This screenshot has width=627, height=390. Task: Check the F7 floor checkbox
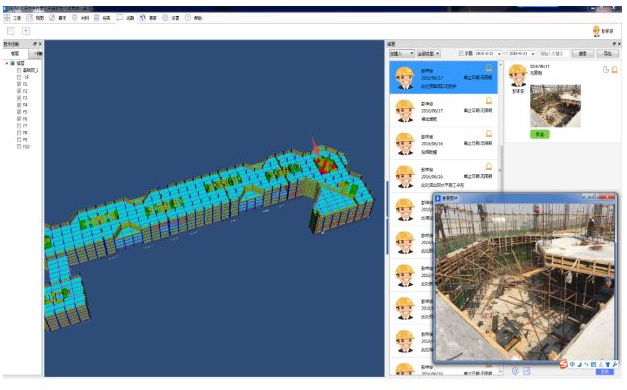[19, 126]
